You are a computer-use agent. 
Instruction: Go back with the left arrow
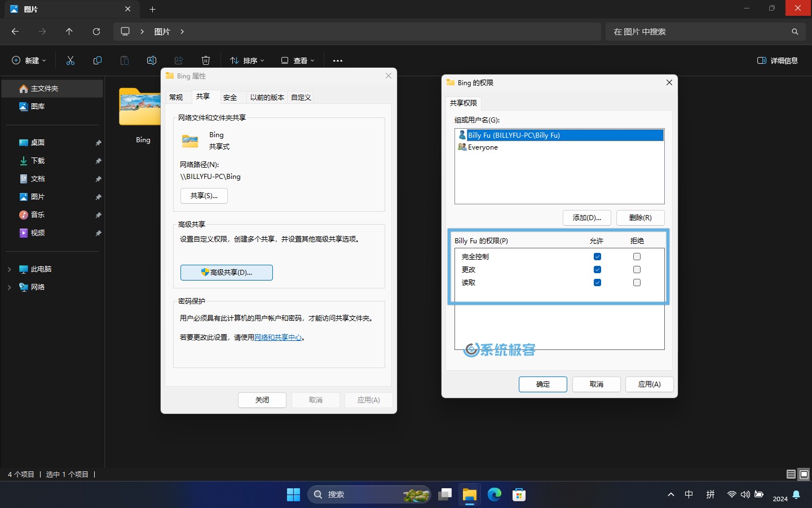coord(15,32)
